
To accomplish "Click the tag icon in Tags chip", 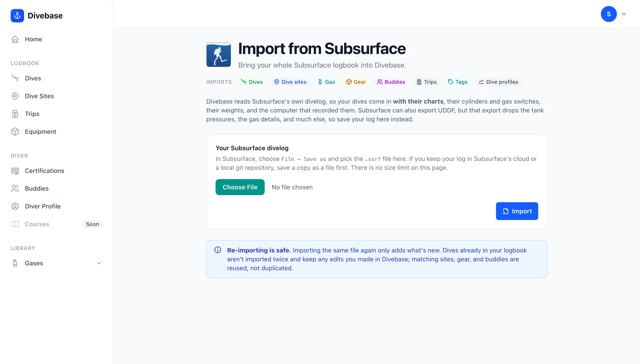I will tap(450, 82).
